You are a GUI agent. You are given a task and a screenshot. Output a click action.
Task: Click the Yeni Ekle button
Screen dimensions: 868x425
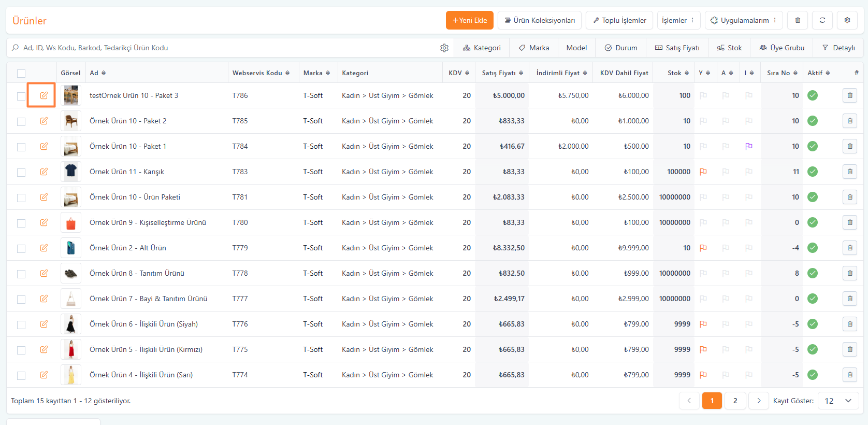click(x=469, y=20)
